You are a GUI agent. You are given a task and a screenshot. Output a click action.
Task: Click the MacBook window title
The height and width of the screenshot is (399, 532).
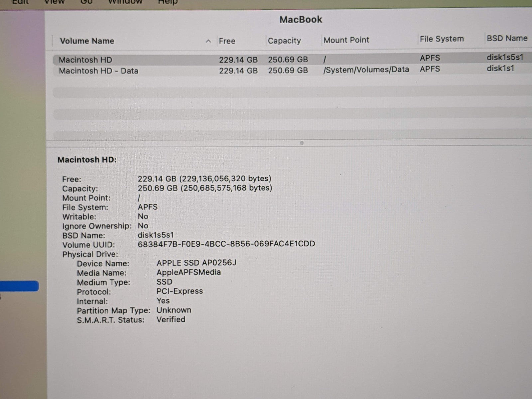coord(301,20)
